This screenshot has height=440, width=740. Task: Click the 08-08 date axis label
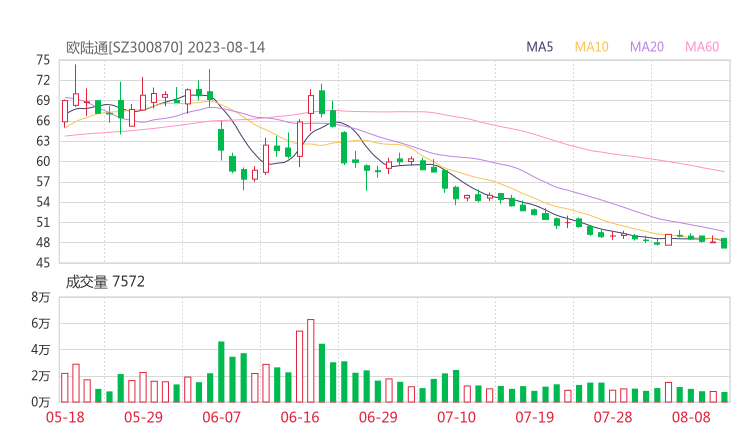click(x=691, y=417)
